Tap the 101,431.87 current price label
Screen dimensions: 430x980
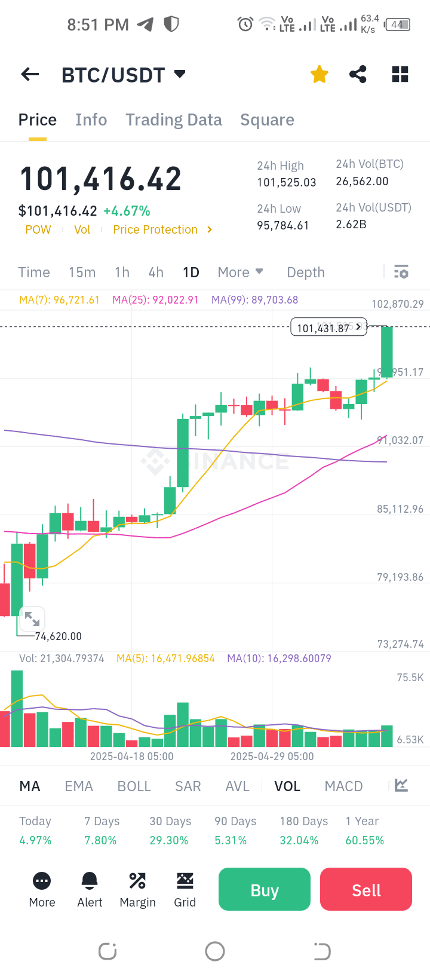coord(328,327)
